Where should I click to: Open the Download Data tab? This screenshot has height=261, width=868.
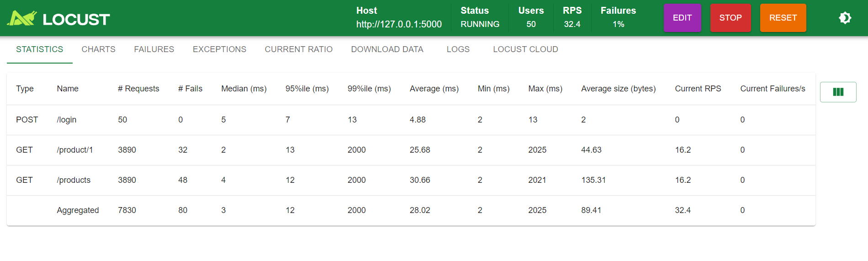click(387, 49)
